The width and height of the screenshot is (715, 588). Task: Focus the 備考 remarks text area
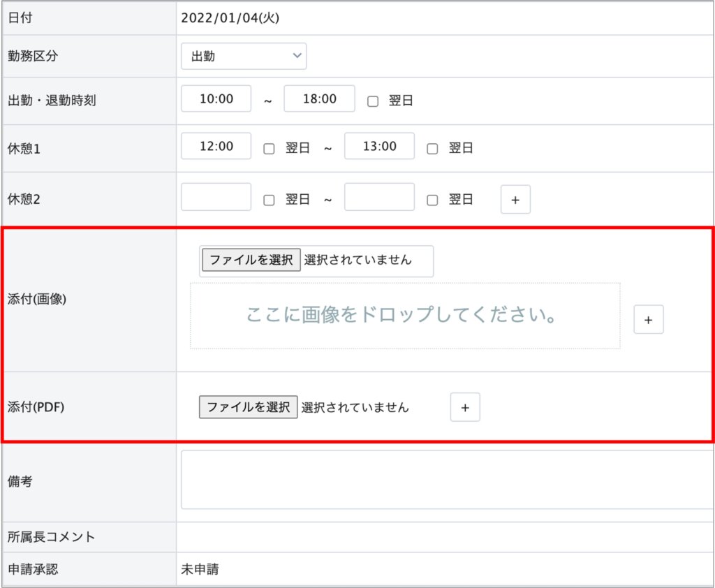click(x=445, y=480)
